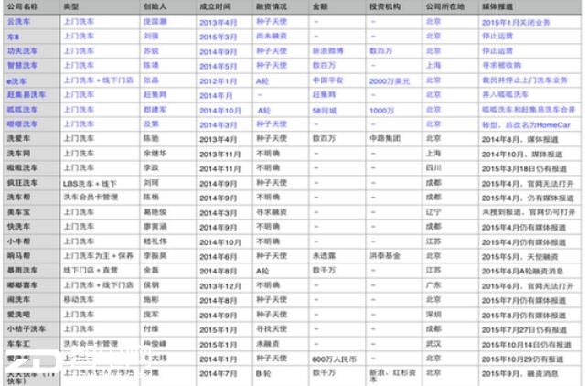Click the report 未搜到报道，官网仍可打开
Image resolution: width=588 pixels, height=386 pixels.
click(x=529, y=212)
